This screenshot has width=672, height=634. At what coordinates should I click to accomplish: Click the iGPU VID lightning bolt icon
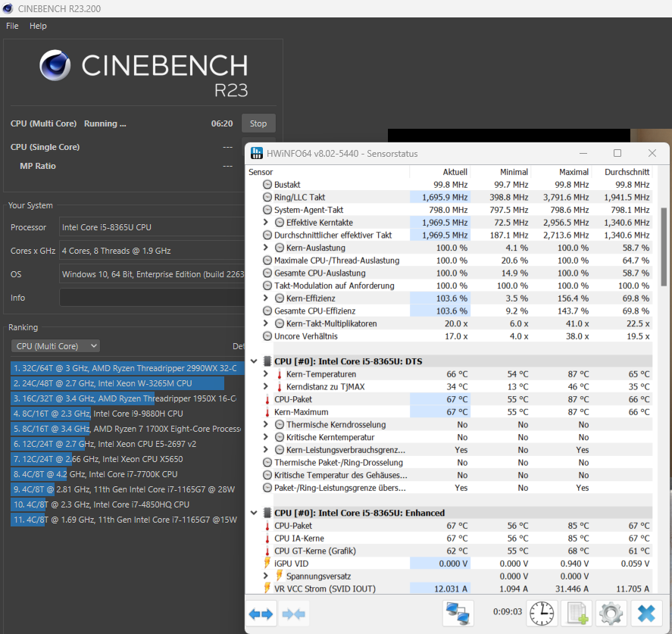pyautogui.click(x=267, y=563)
